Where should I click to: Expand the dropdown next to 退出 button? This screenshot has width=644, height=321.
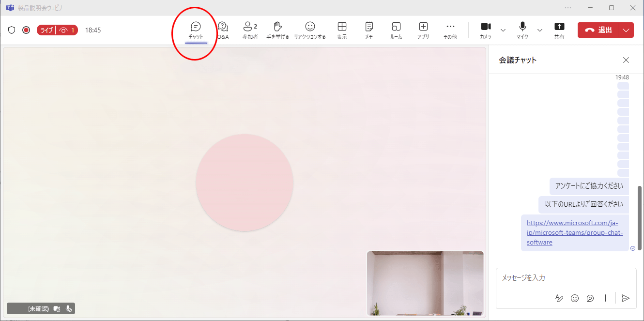coord(626,30)
